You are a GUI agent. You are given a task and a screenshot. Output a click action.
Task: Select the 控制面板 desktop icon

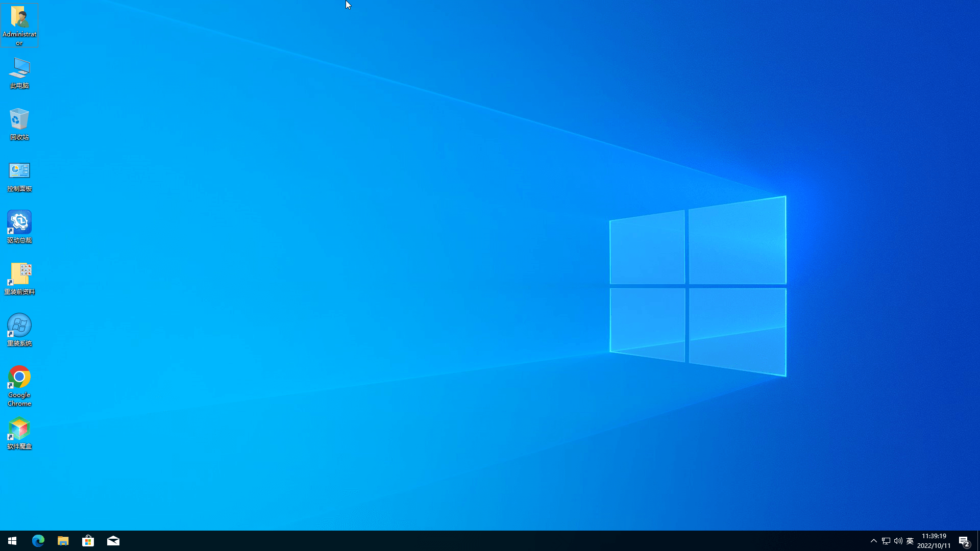point(19,171)
